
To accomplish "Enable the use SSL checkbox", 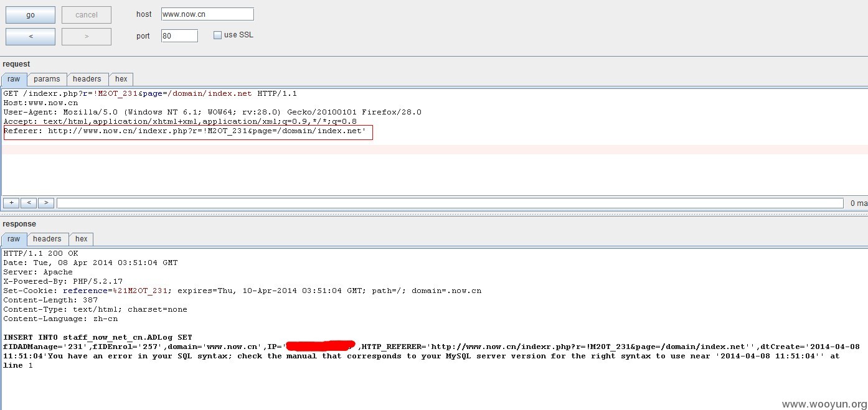I will 217,35.
